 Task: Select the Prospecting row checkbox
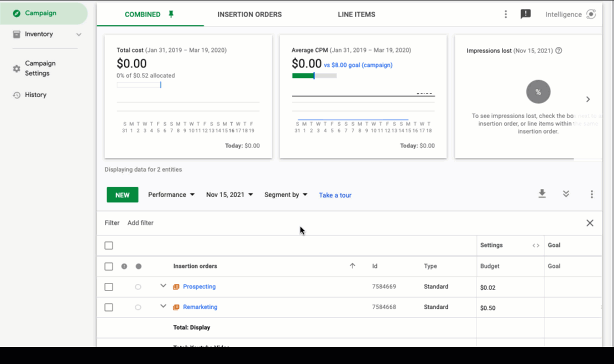click(x=109, y=287)
